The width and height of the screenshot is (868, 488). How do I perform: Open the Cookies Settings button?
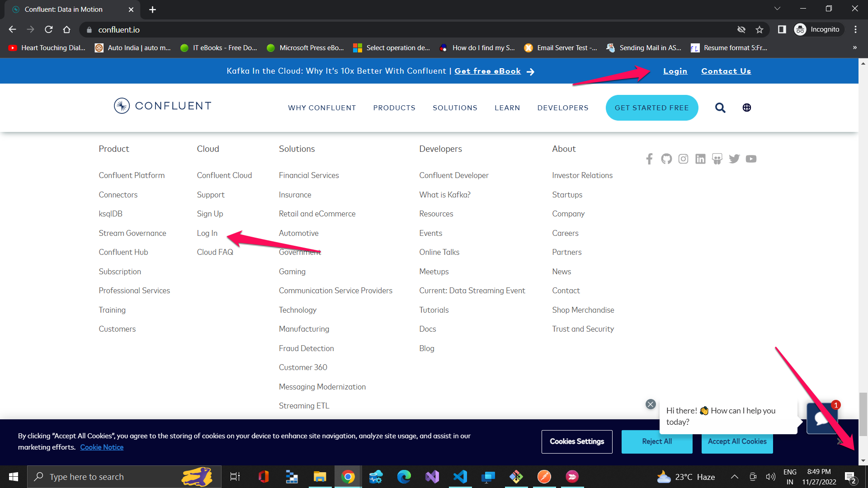577,442
